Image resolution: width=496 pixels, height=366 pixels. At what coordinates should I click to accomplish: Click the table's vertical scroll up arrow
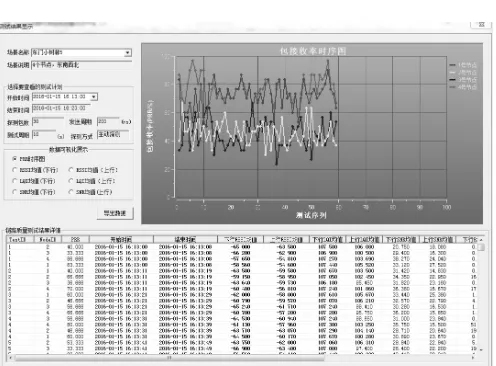[481, 240]
